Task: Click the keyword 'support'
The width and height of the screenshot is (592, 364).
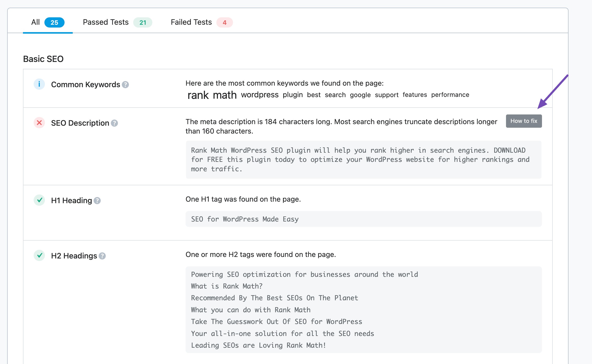Action: pos(387,95)
